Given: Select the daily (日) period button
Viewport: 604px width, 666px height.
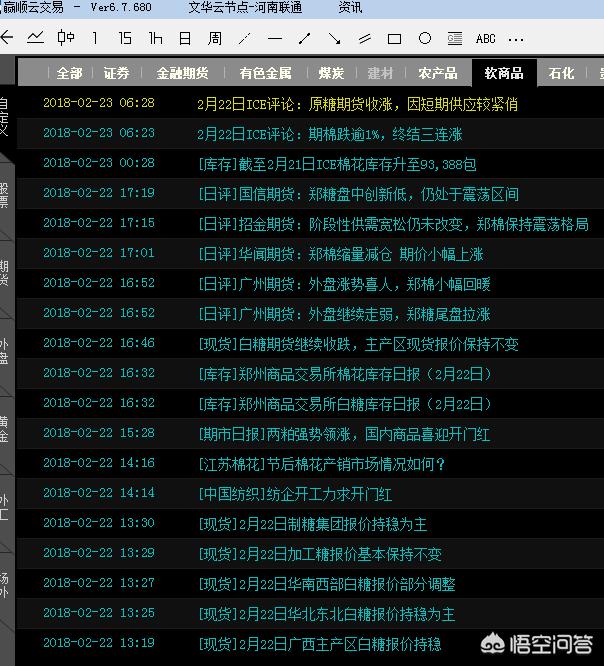Looking at the screenshot, I should [x=185, y=39].
